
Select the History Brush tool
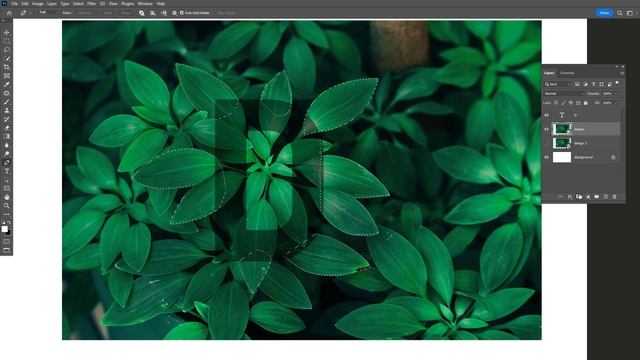pos(7,119)
